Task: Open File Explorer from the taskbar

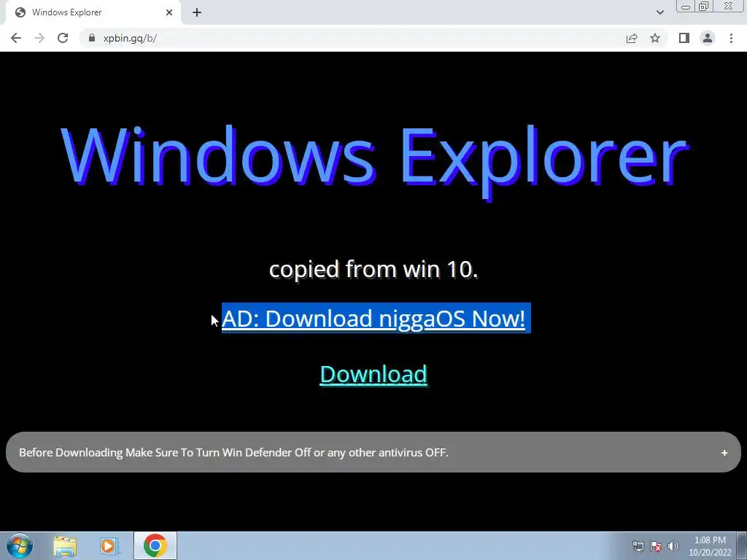Action: point(65,545)
